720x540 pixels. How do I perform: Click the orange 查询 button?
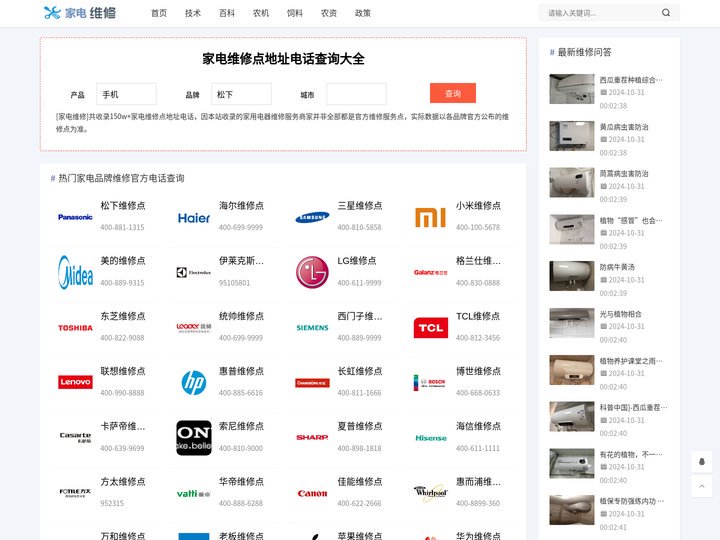[x=453, y=93]
